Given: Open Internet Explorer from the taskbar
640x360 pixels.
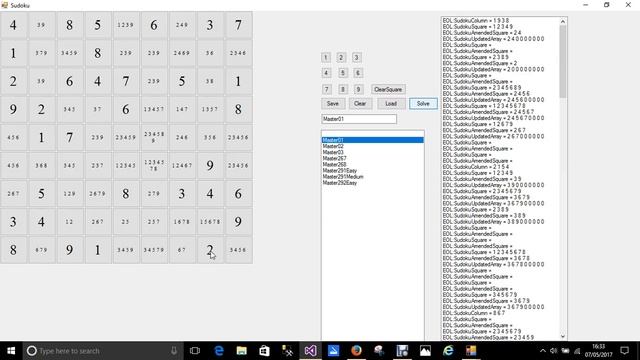Looking at the screenshot, I should coord(448,351).
